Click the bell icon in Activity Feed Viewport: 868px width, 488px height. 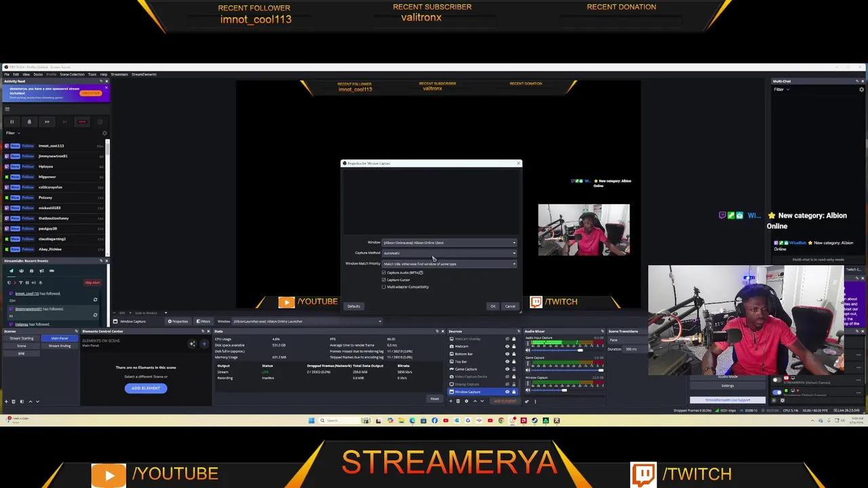(29, 122)
